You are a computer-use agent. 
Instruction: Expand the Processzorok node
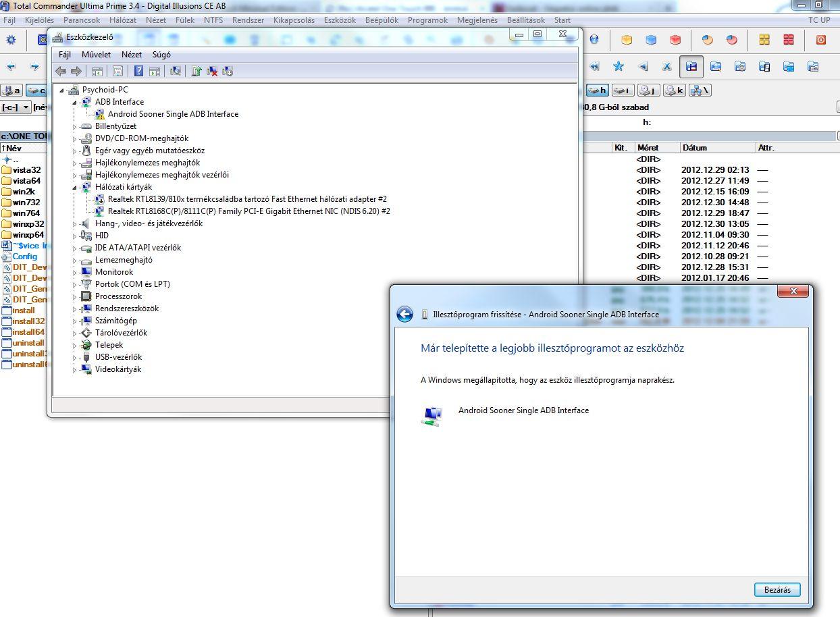[75, 296]
